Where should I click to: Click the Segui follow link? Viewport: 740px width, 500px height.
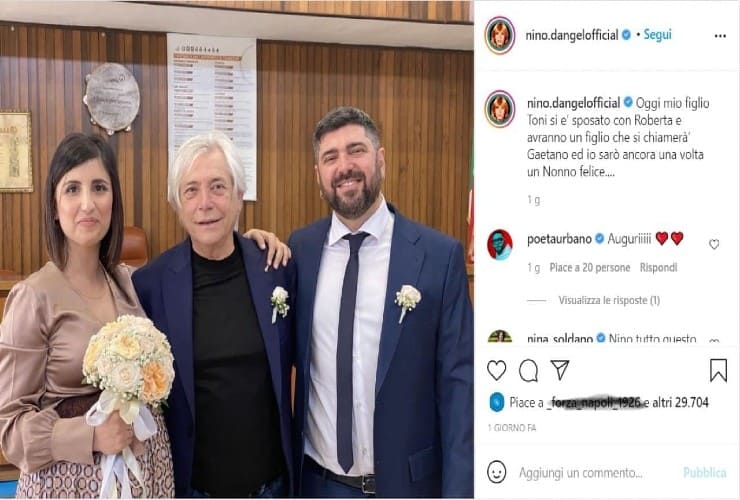(x=657, y=34)
